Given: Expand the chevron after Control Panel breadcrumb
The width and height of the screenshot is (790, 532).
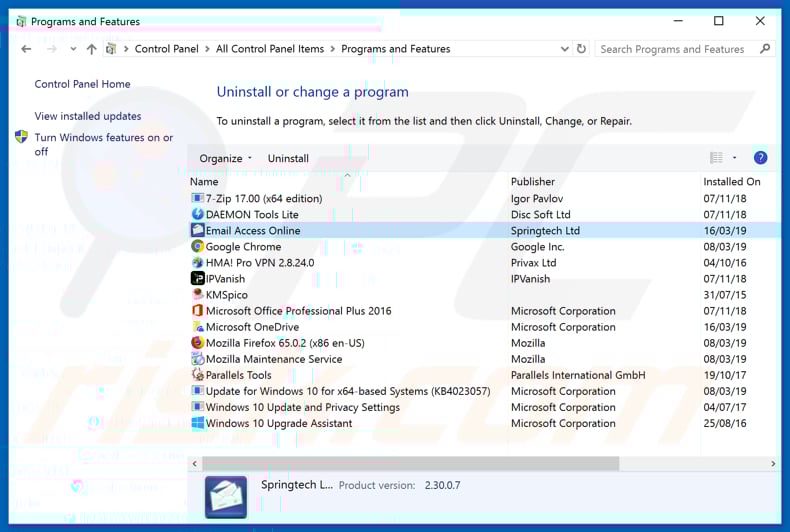Looking at the screenshot, I should 207,49.
